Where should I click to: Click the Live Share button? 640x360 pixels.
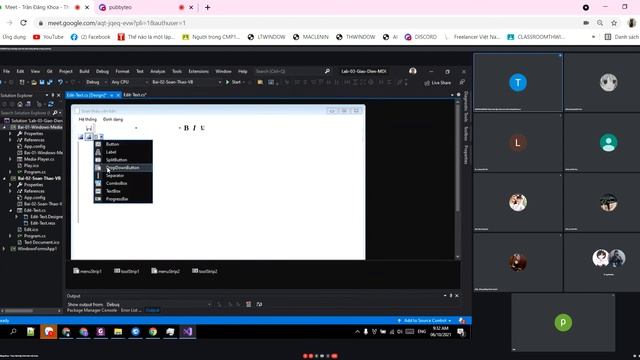437,83
